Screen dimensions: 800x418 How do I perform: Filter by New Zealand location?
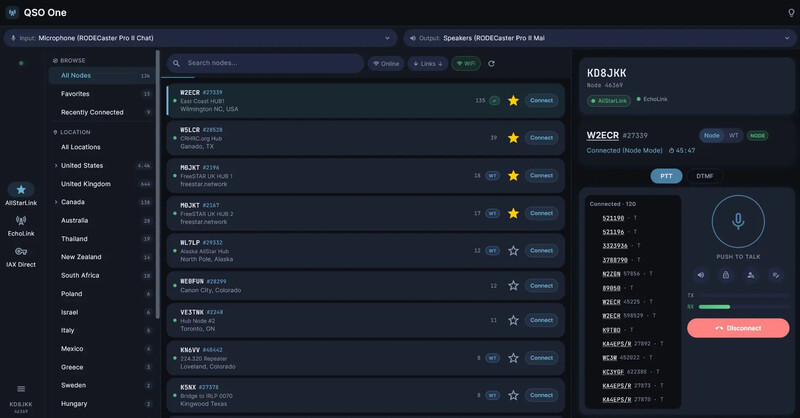click(102, 257)
